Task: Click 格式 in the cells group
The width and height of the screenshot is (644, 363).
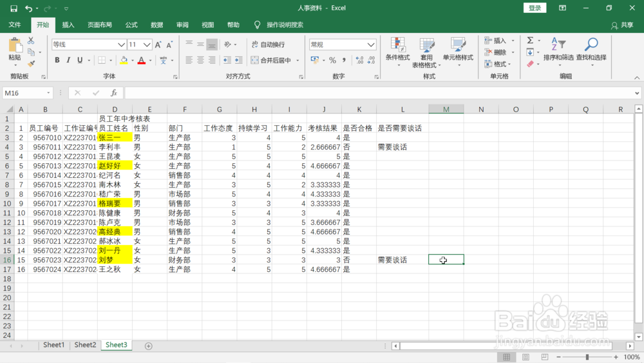Action: (x=498, y=64)
